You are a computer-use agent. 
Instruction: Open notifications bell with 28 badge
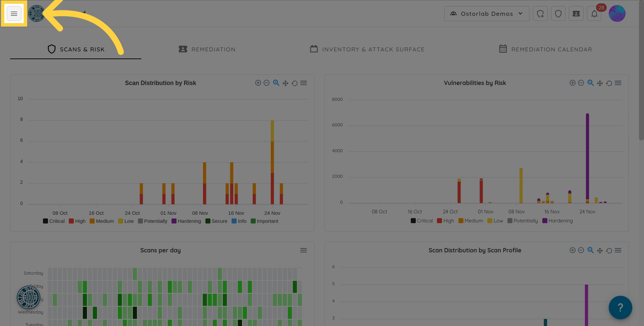click(x=594, y=14)
